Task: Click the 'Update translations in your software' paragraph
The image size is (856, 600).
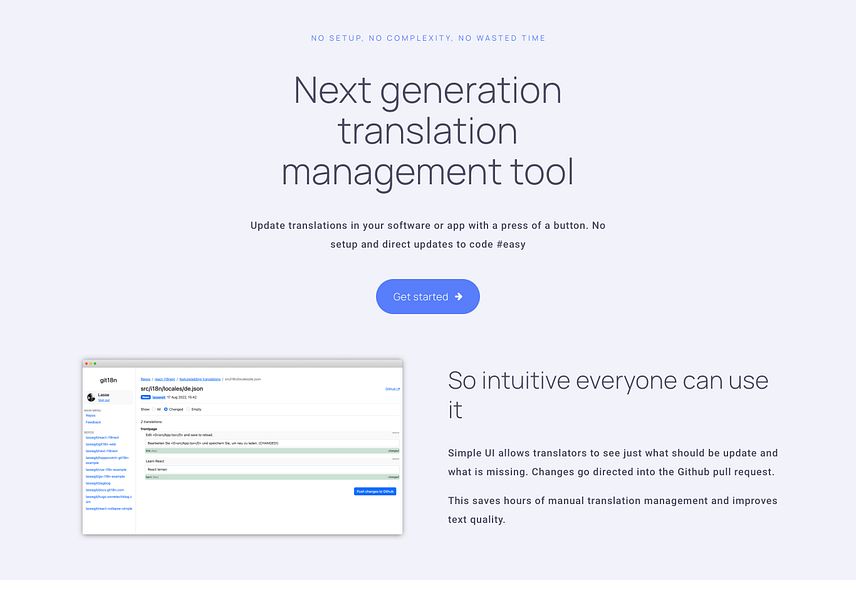Action: point(428,235)
